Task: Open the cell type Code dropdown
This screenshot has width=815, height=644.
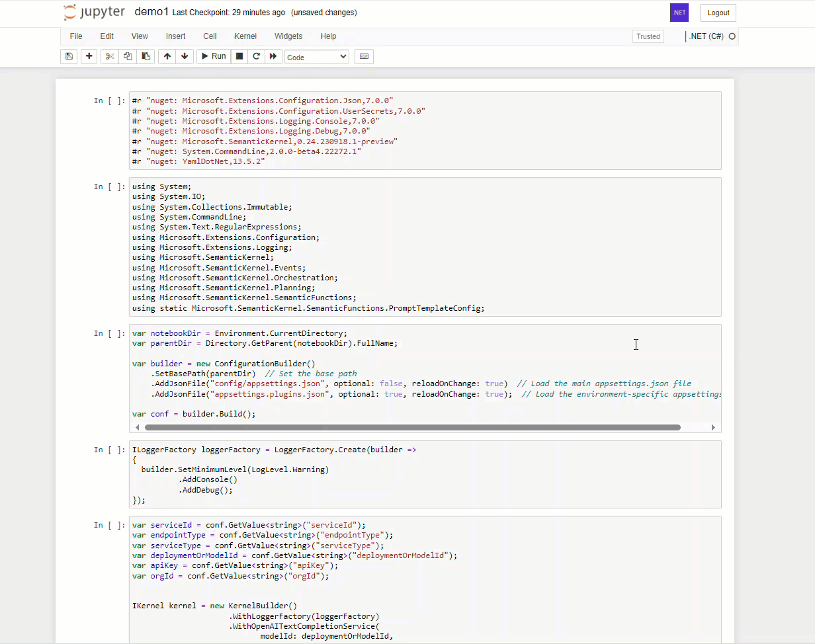Action: 317,57
